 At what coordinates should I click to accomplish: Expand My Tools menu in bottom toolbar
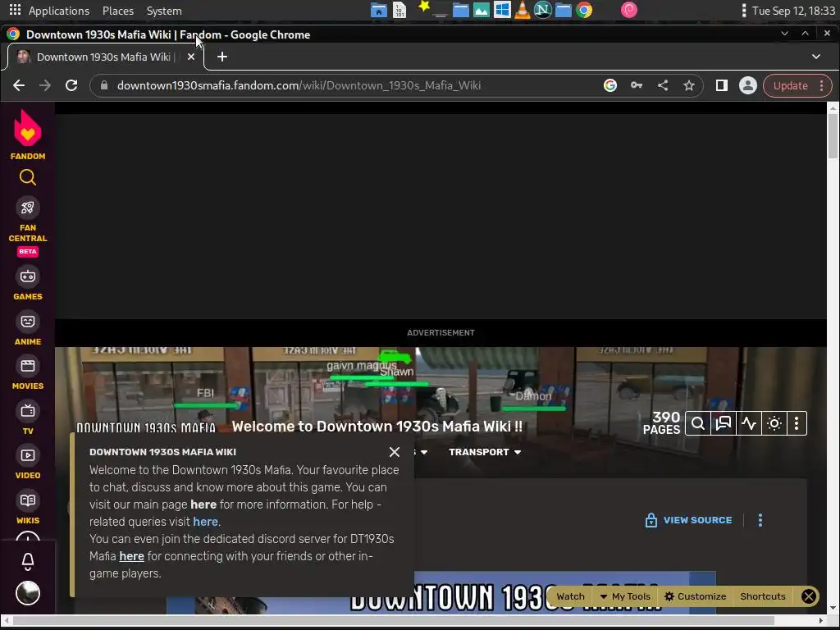(624, 596)
